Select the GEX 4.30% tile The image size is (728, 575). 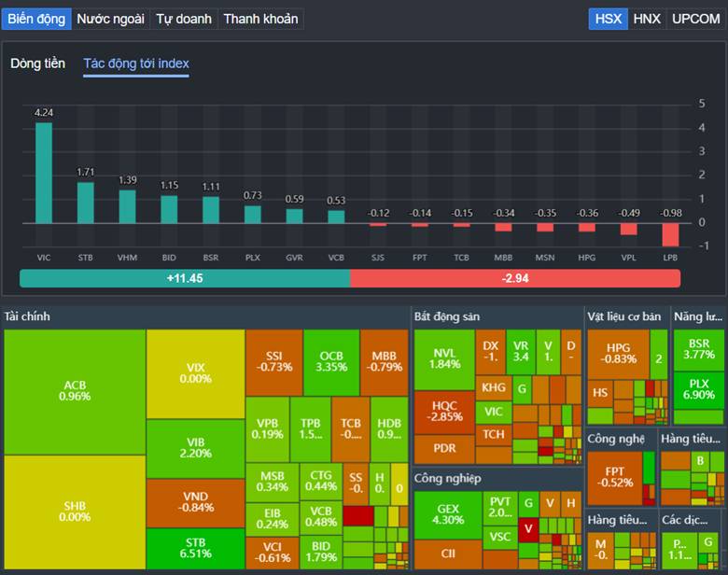click(448, 515)
